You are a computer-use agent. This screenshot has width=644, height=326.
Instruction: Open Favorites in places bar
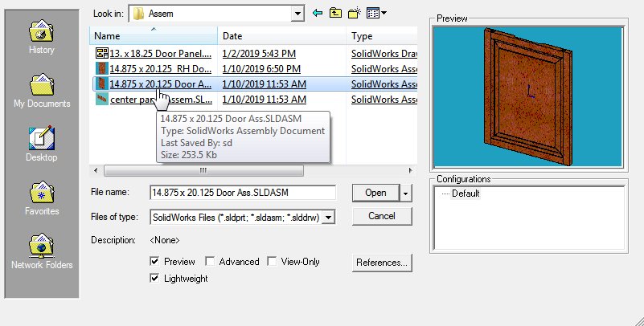pyautogui.click(x=41, y=197)
